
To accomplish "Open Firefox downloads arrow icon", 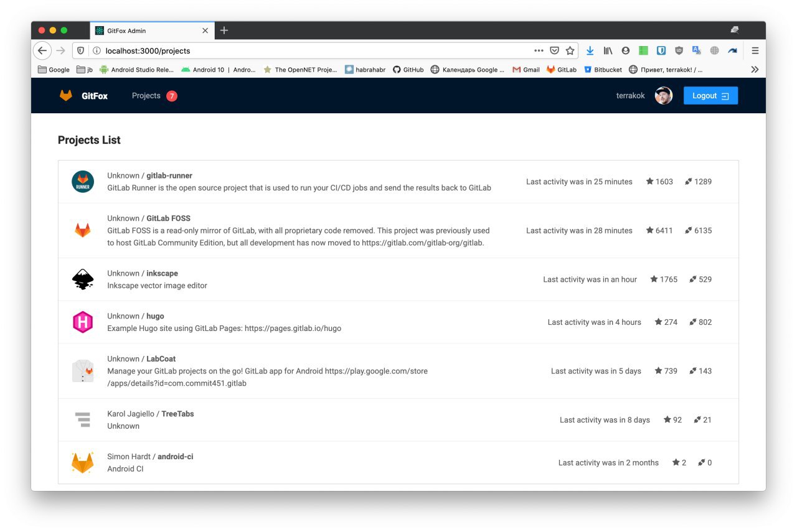I will [x=590, y=51].
